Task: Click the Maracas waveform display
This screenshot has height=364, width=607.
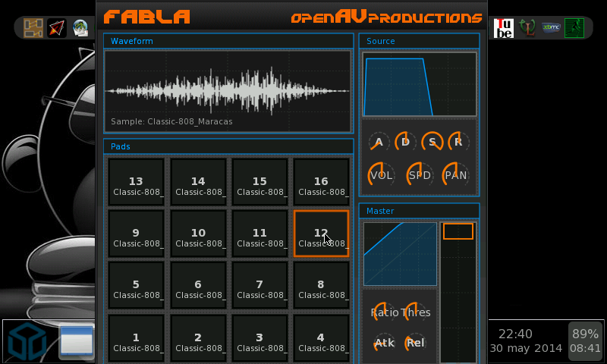Action: (228, 91)
